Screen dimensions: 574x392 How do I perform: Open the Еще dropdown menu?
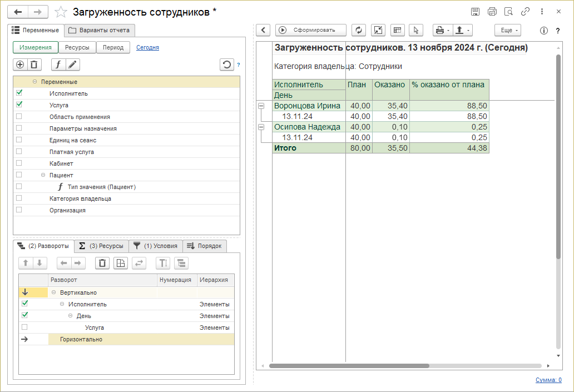(507, 30)
